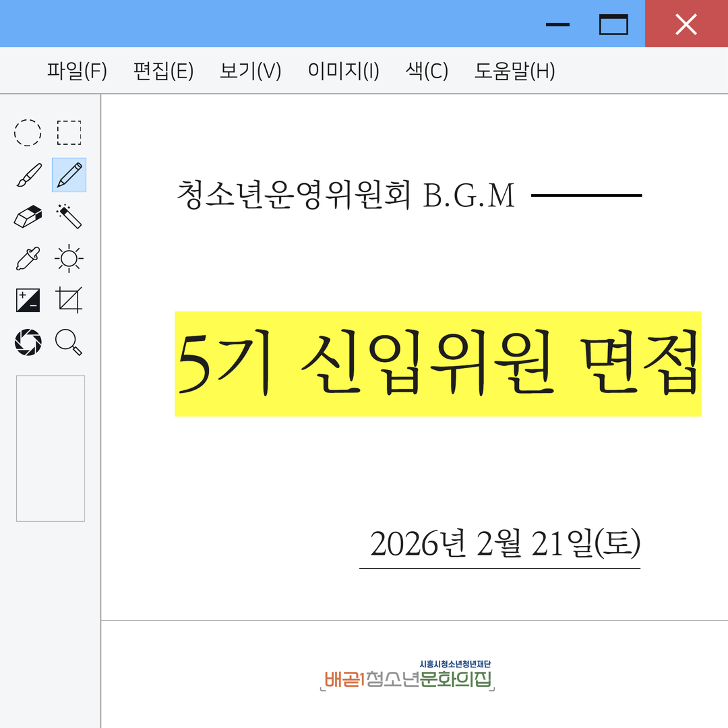Select the crop tool

[x=69, y=300]
